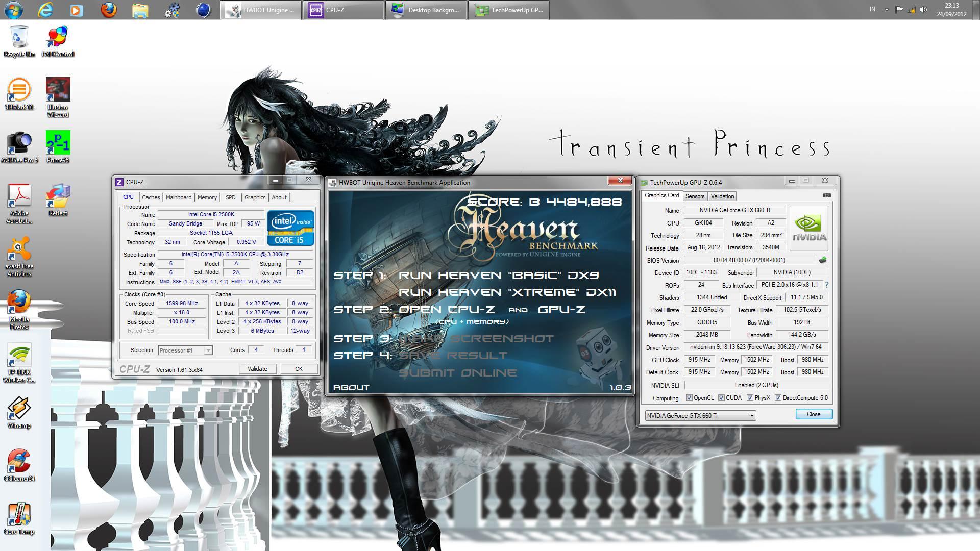Open the CPU-Z SPD tab

pos(231,197)
